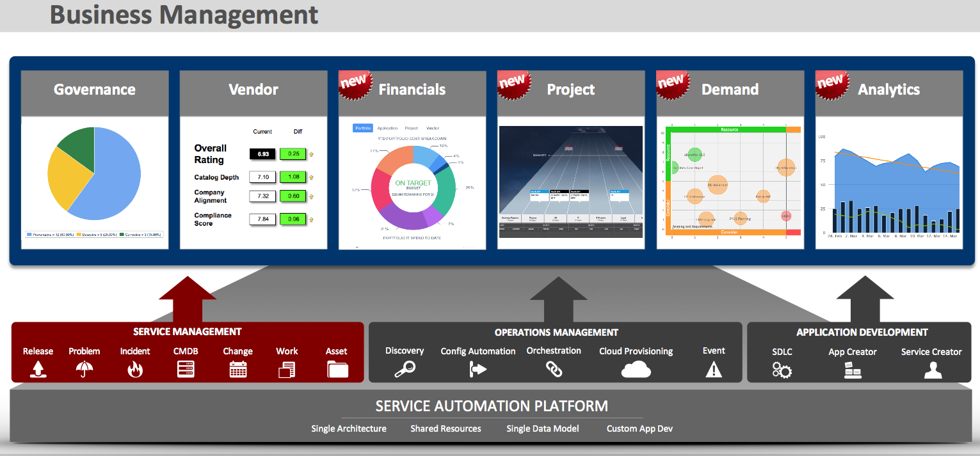Click the Analytics panel header
The width and height of the screenshot is (980, 456).
click(888, 90)
